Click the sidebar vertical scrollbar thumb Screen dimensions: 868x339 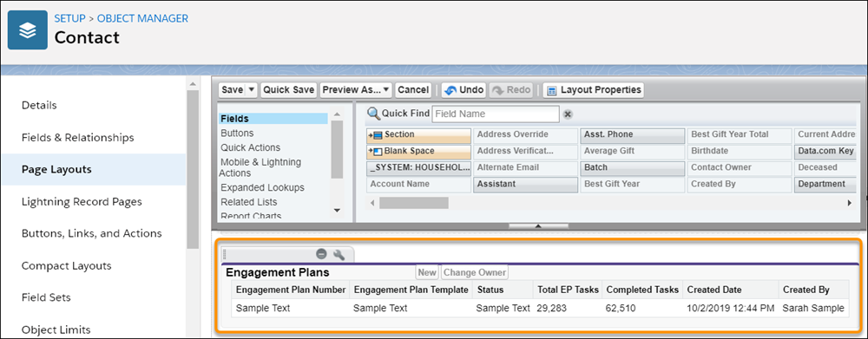tap(193, 170)
